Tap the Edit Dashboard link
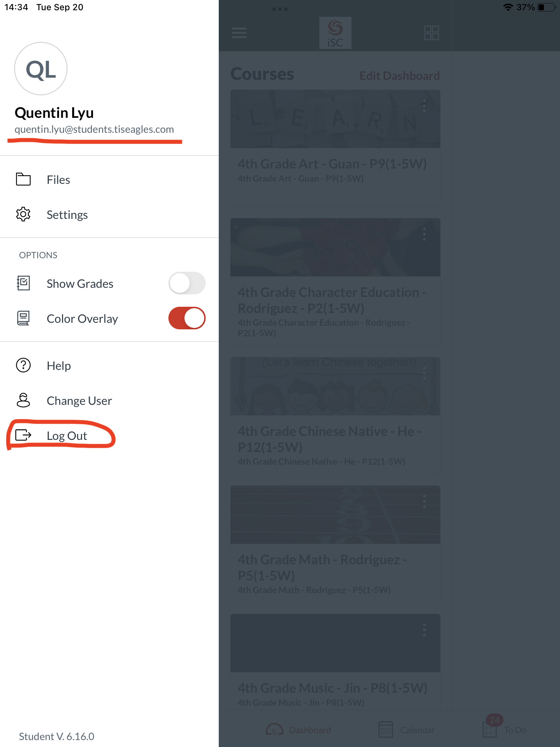The image size is (560, 747). pyautogui.click(x=399, y=76)
